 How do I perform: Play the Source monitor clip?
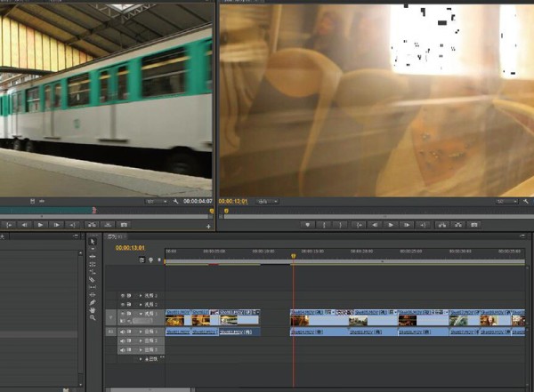coord(40,225)
